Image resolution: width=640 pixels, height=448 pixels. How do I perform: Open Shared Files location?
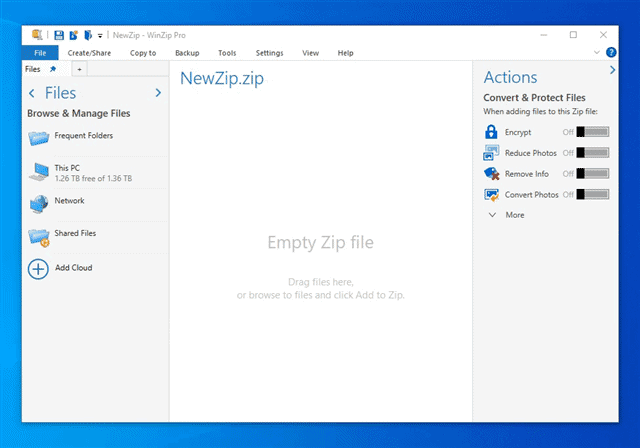click(98, 237)
